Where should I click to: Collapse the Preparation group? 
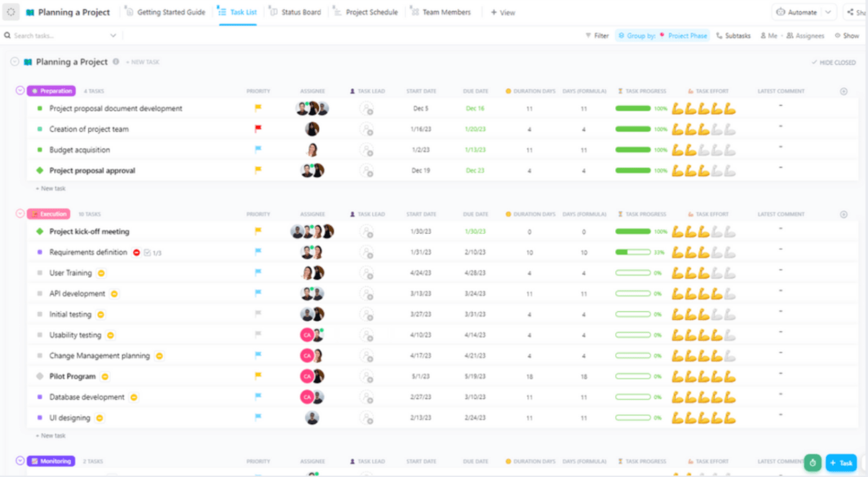(x=20, y=91)
